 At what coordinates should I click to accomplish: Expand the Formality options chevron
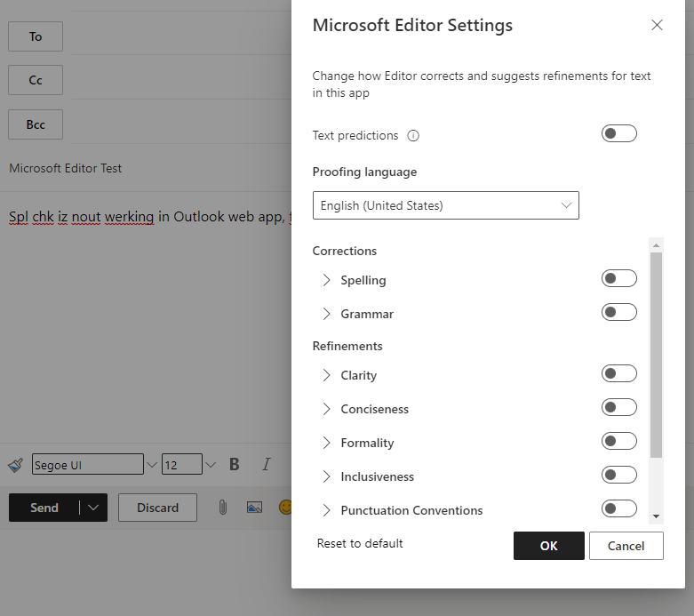327,443
